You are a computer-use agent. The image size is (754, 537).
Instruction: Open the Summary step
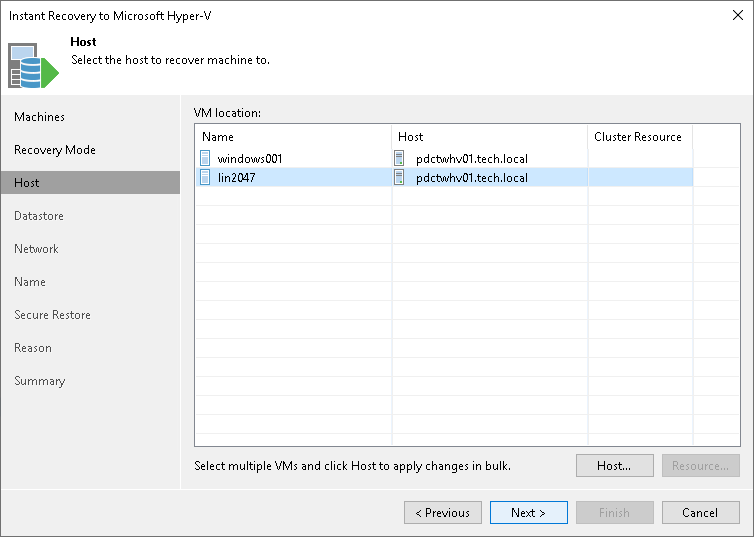[39, 381]
